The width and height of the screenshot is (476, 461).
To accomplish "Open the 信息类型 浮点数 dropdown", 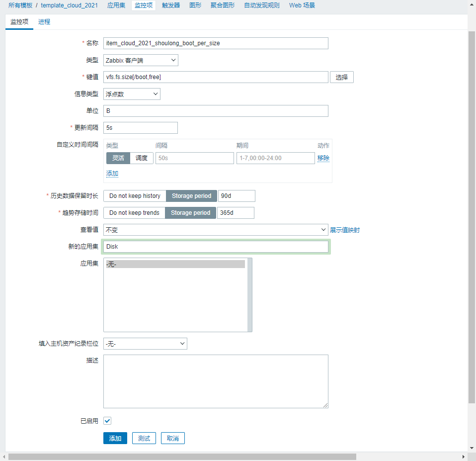I will [132, 94].
